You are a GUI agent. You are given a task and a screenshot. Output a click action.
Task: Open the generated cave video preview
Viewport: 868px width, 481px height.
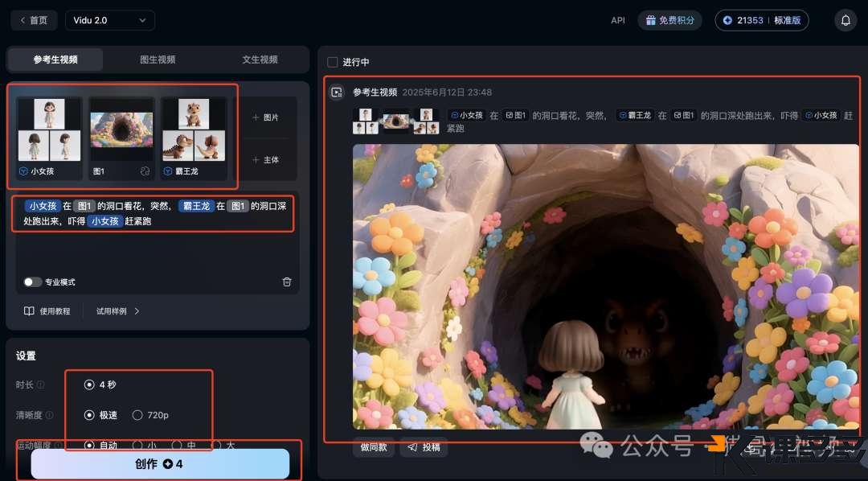pos(605,286)
